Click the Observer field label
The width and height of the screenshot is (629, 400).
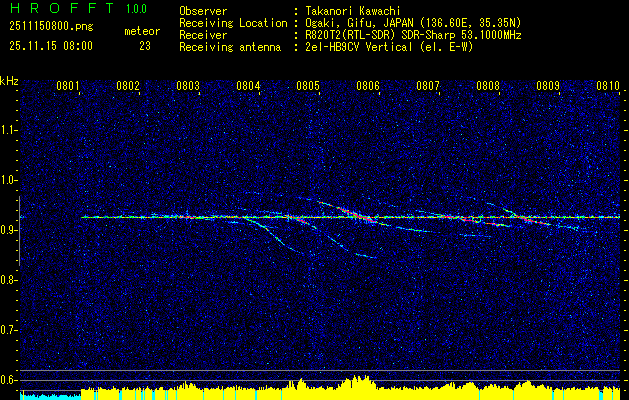tap(203, 11)
